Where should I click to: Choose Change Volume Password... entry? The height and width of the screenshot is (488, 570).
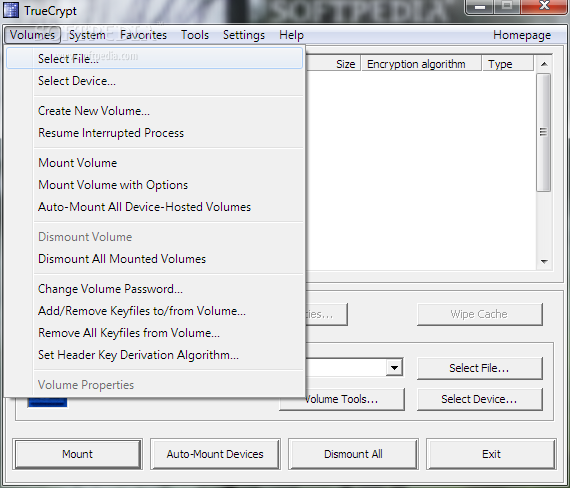click(x=154, y=289)
